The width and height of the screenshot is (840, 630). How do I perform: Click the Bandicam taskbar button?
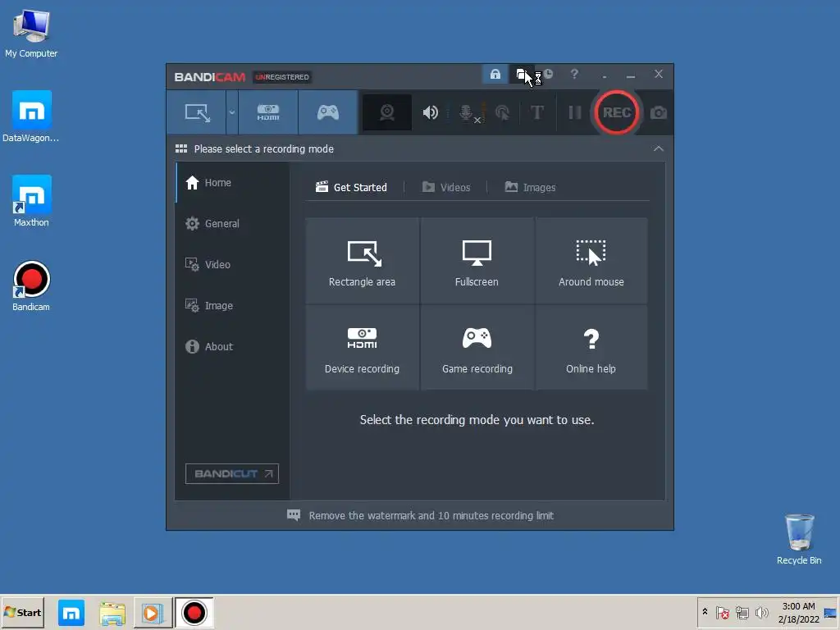click(x=194, y=613)
